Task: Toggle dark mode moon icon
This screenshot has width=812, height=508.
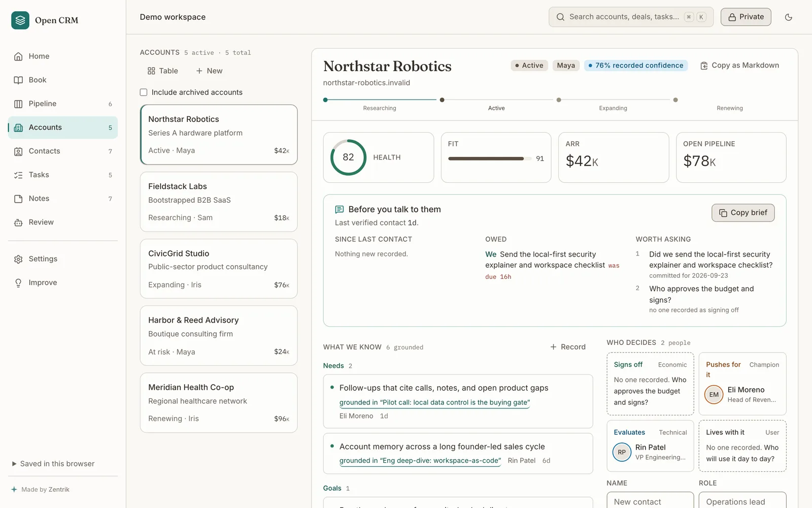Action: point(789,17)
